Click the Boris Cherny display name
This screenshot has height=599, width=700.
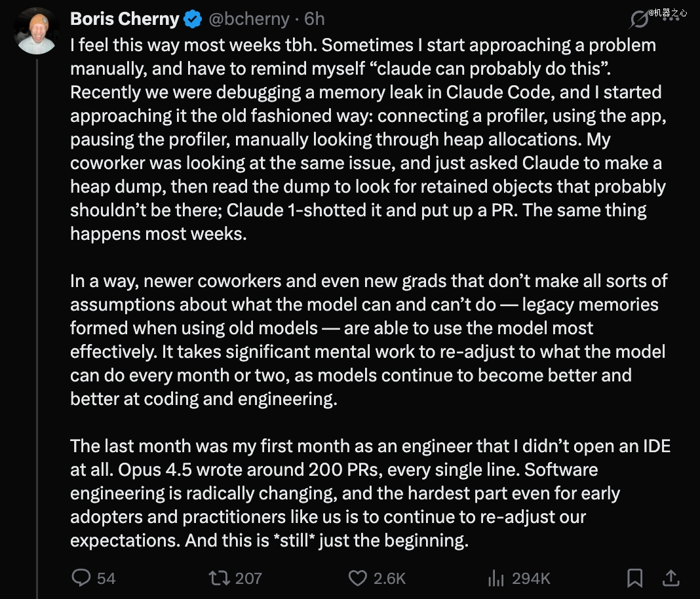124,20
